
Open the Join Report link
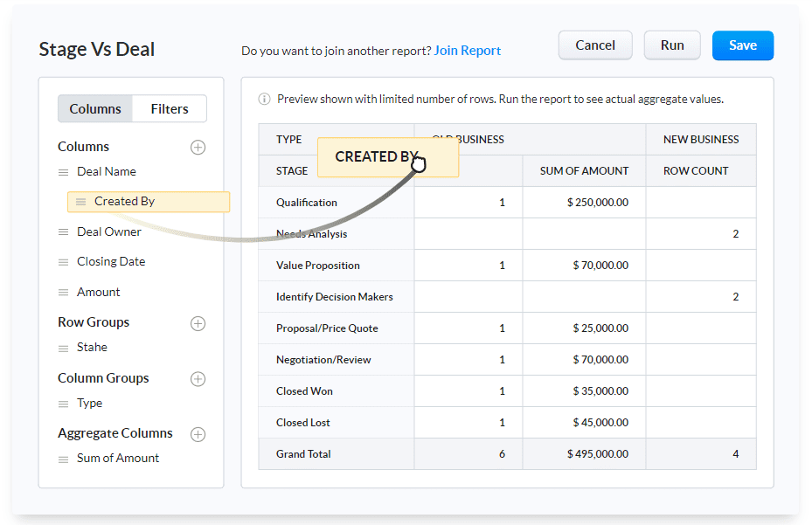pyautogui.click(x=467, y=51)
